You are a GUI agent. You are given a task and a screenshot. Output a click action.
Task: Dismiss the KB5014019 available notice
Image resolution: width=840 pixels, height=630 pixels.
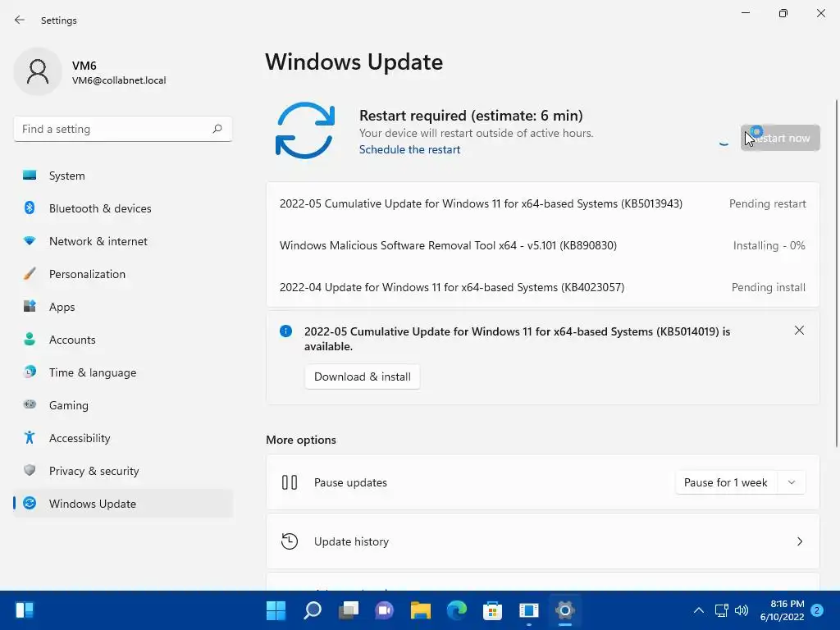(x=799, y=331)
